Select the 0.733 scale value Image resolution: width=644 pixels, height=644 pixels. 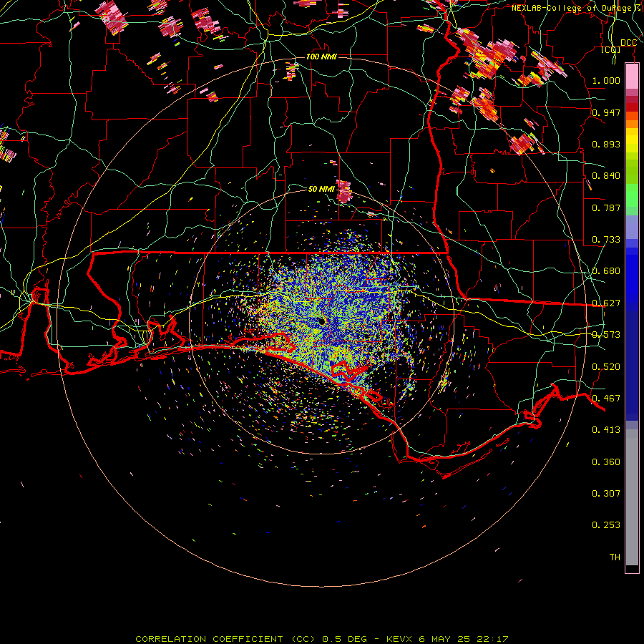(606, 240)
